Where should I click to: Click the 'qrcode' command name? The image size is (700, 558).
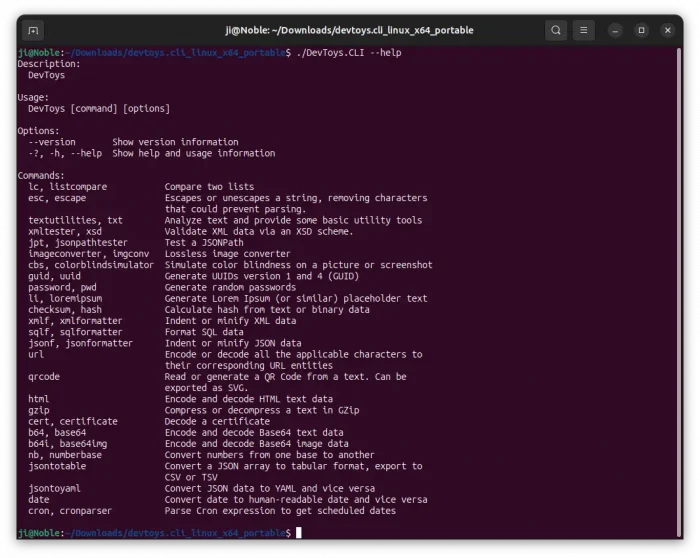point(44,377)
